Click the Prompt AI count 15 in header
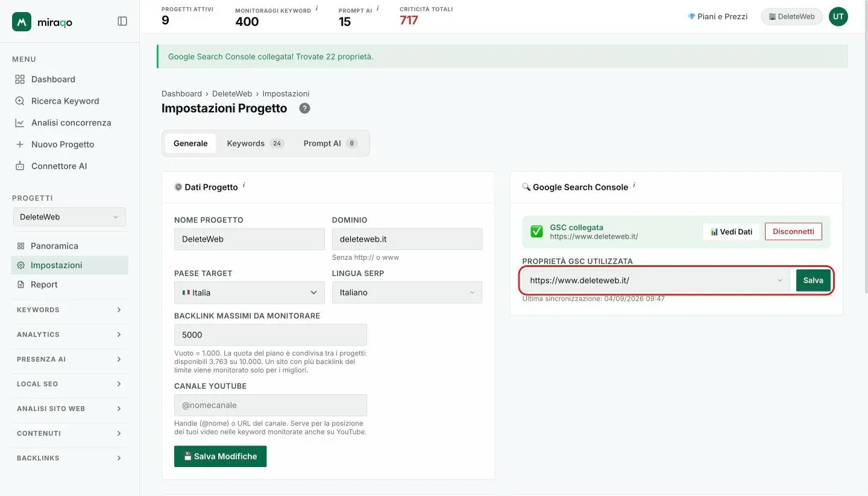The height and width of the screenshot is (496, 868). click(345, 22)
